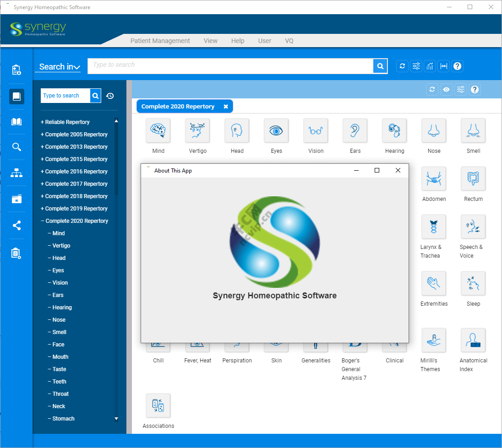This screenshot has width=502, height=448.
Task: Maximize the About This App dialog
Action: [x=377, y=170]
